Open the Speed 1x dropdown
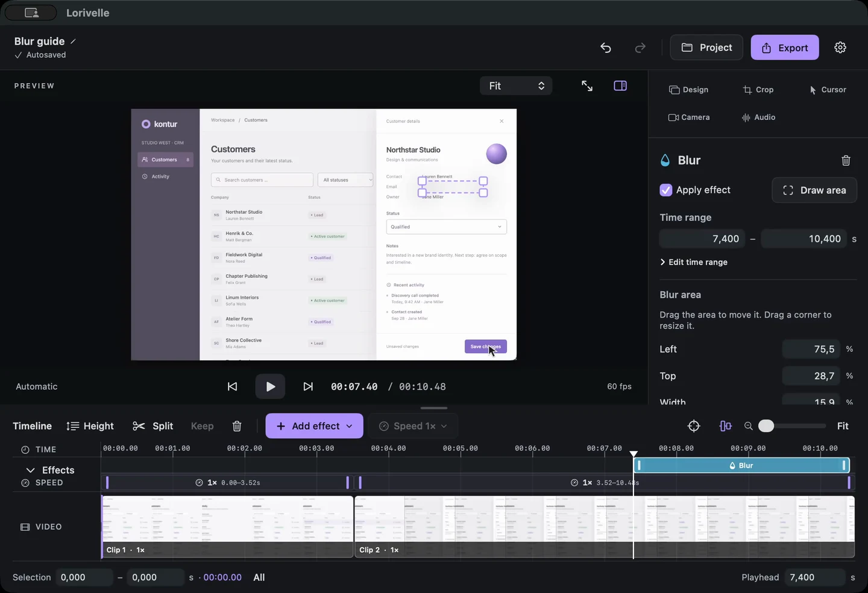The image size is (868, 593). pyautogui.click(x=413, y=426)
